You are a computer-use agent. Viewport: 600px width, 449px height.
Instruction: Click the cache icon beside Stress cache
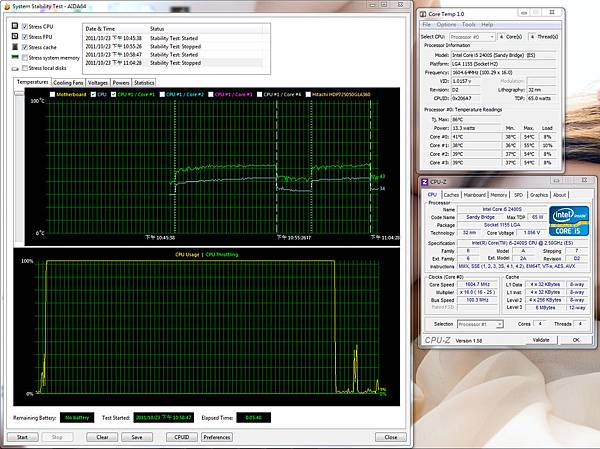pyautogui.click(x=15, y=47)
